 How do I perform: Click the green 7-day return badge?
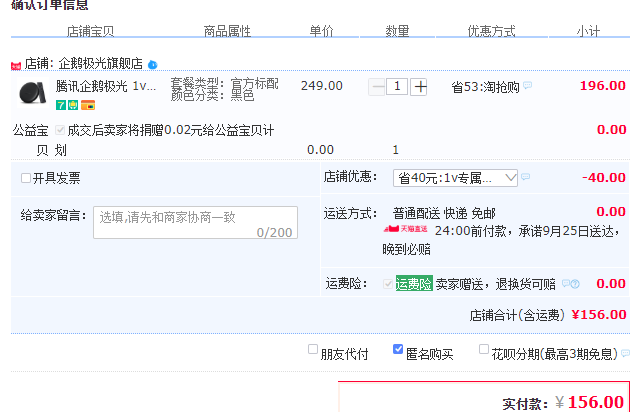[60, 105]
